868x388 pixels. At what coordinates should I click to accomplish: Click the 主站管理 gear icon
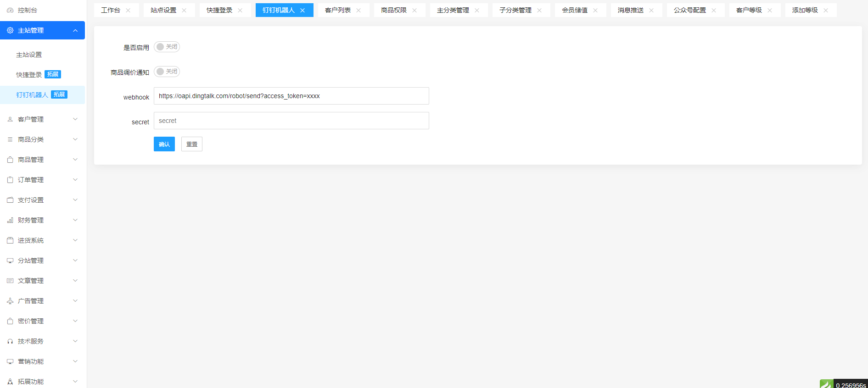10,30
